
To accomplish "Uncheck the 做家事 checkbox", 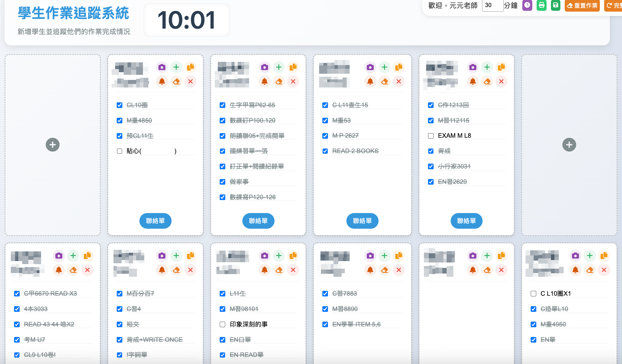I will [x=222, y=182].
